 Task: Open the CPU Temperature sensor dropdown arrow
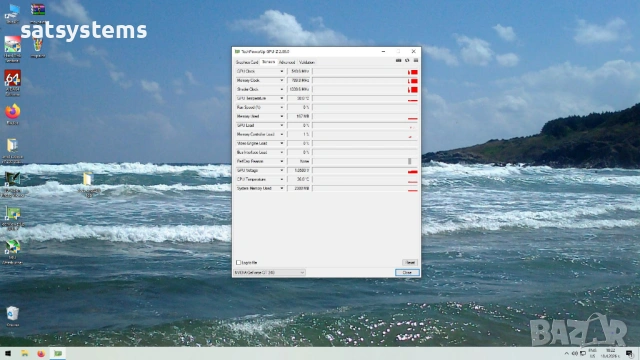[x=281, y=179]
